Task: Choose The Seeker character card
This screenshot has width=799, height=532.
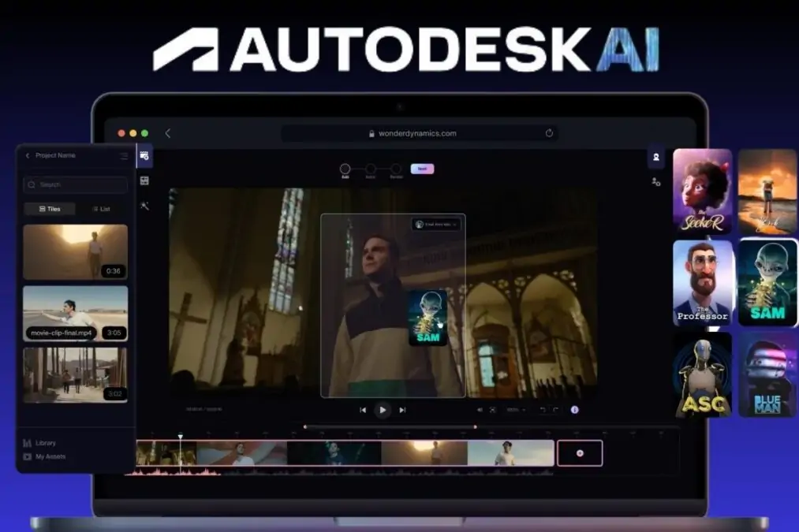Action: pyautogui.click(x=702, y=191)
